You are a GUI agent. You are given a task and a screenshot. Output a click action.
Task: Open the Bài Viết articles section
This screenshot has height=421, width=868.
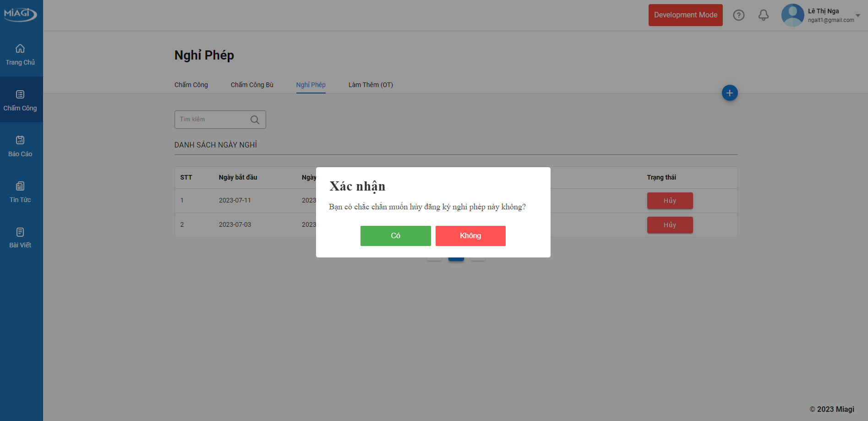coord(20,238)
